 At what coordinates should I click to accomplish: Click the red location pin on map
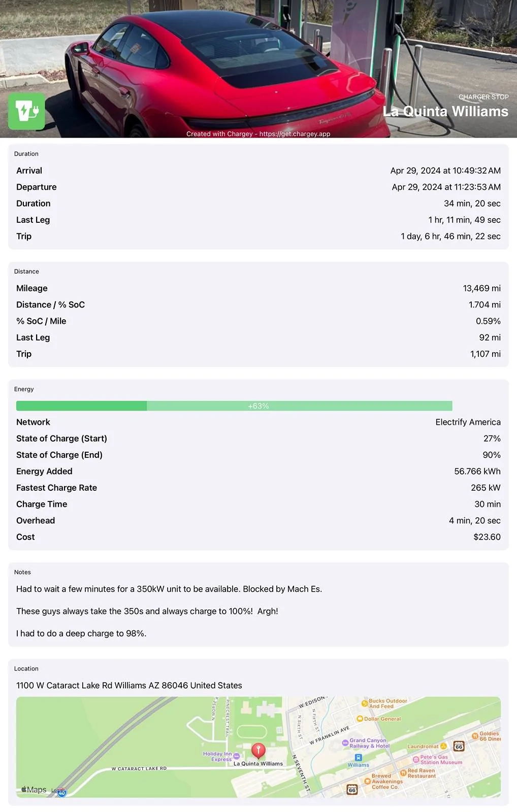click(258, 751)
